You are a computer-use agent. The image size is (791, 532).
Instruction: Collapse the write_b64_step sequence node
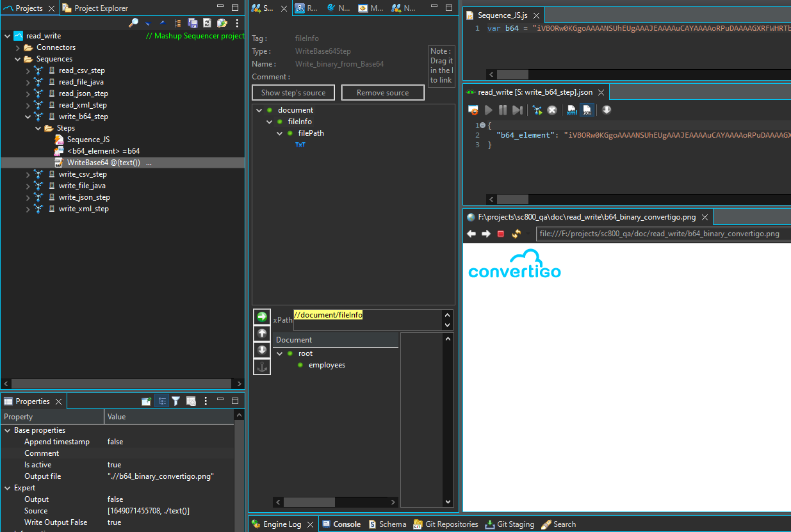pos(28,117)
